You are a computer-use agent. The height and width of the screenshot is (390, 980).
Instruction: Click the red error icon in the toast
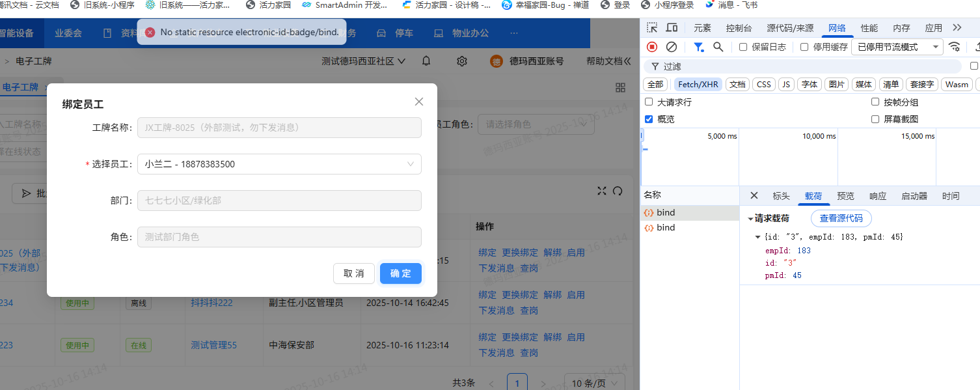click(x=150, y=32)
